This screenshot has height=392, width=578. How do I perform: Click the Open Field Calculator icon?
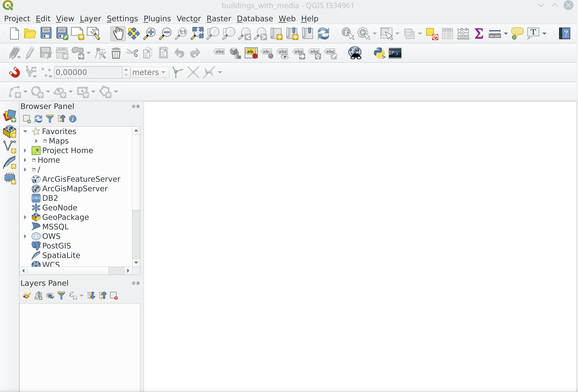click(463, 34)
